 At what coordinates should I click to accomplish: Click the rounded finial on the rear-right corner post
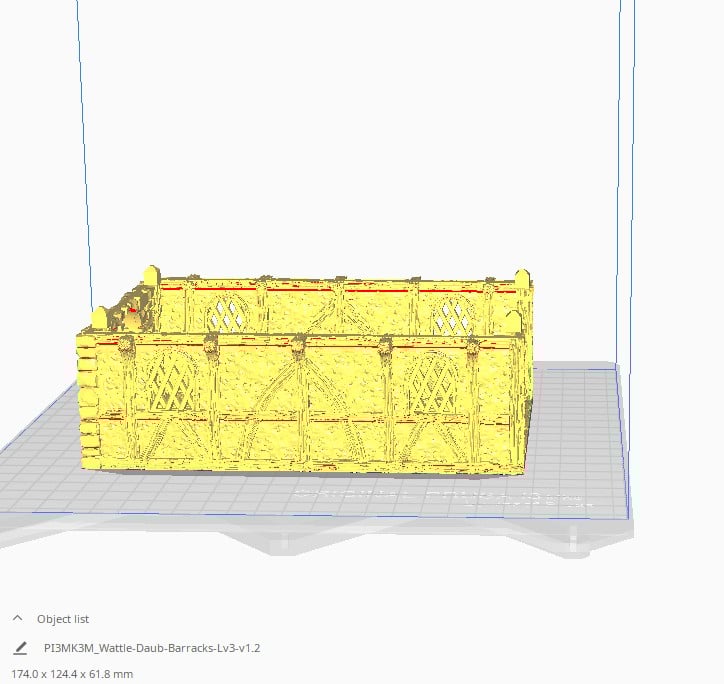click(x=522, y=279)
